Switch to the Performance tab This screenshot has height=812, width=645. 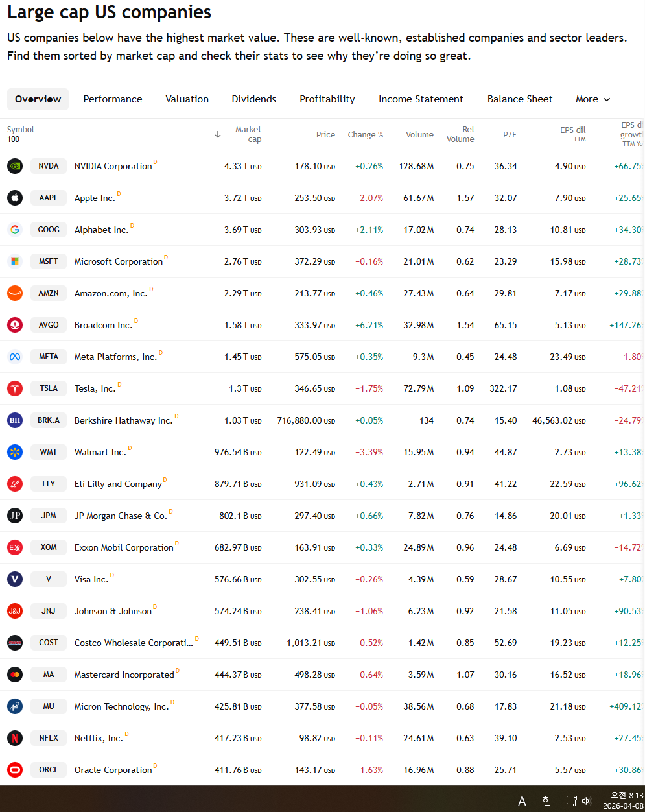tap(113, 99)
